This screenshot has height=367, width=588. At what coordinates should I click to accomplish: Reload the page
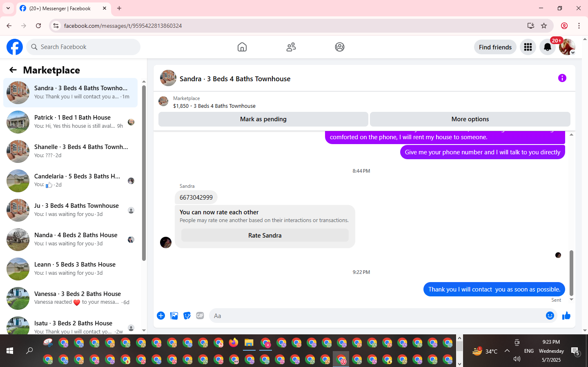click(x=38, y=26)
